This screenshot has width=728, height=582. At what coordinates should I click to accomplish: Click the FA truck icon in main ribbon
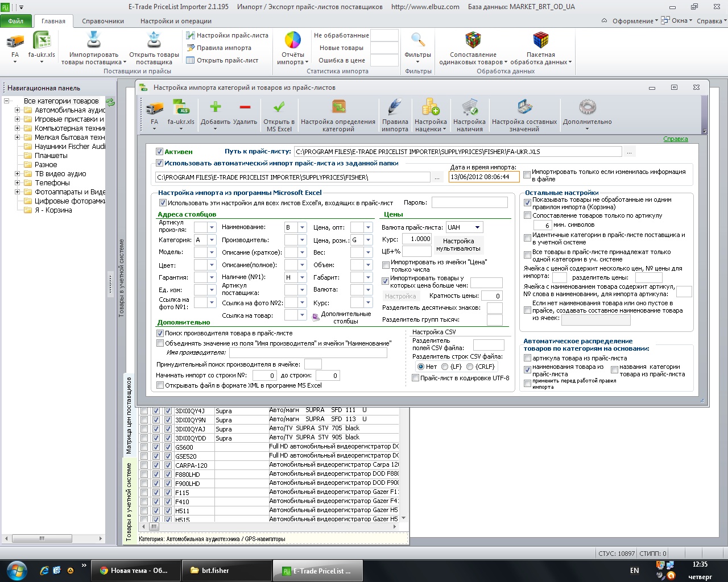click(15, 41)
